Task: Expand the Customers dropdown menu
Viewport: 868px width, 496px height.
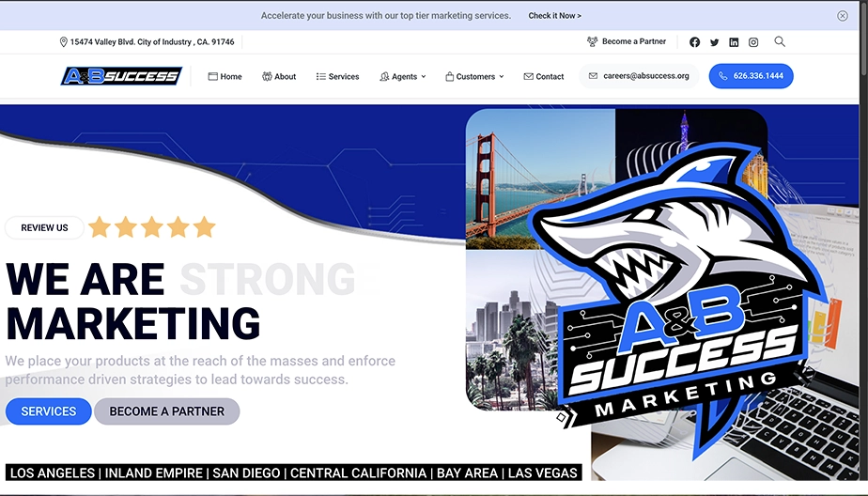Action: pos(474,76)
